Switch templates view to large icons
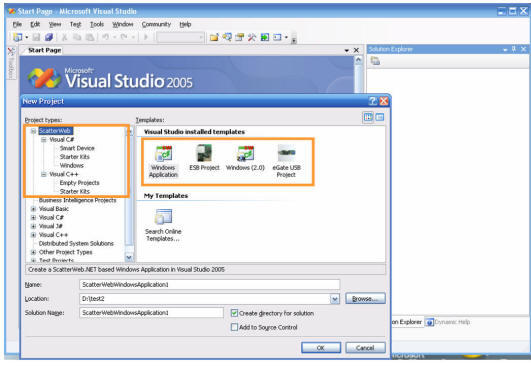 click(368, 117)
